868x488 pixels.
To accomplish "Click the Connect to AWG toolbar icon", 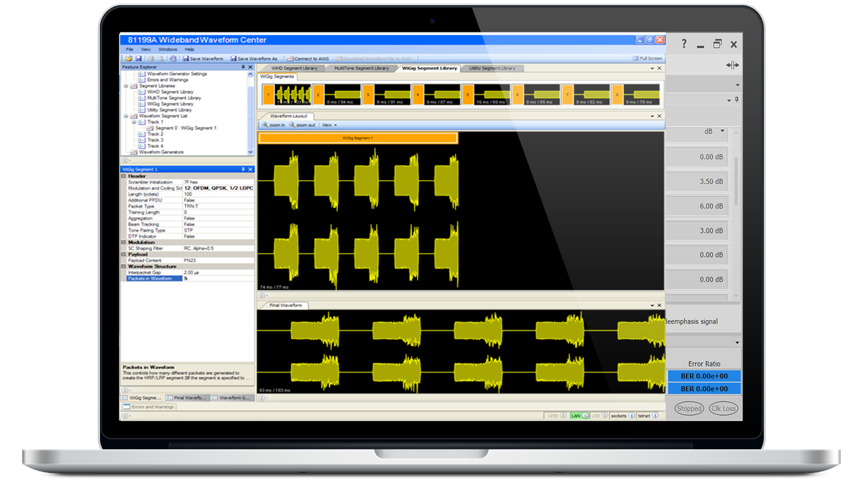I will tap(308, 59).
